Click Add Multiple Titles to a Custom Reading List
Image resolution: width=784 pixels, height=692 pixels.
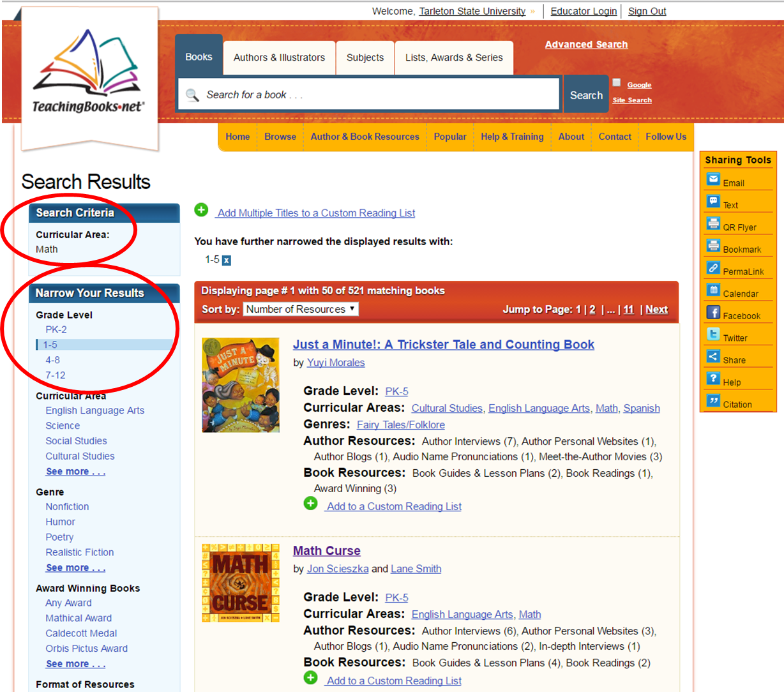click(316, 213)
